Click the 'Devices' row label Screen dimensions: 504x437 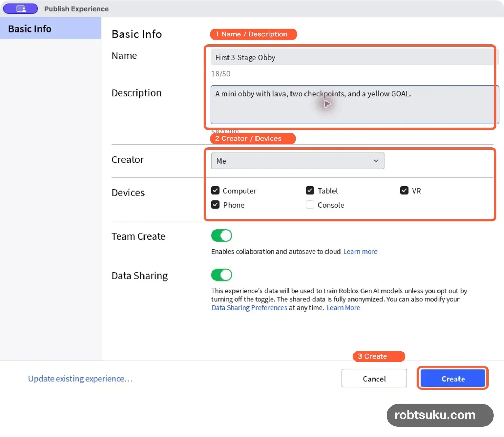point(128,193)
